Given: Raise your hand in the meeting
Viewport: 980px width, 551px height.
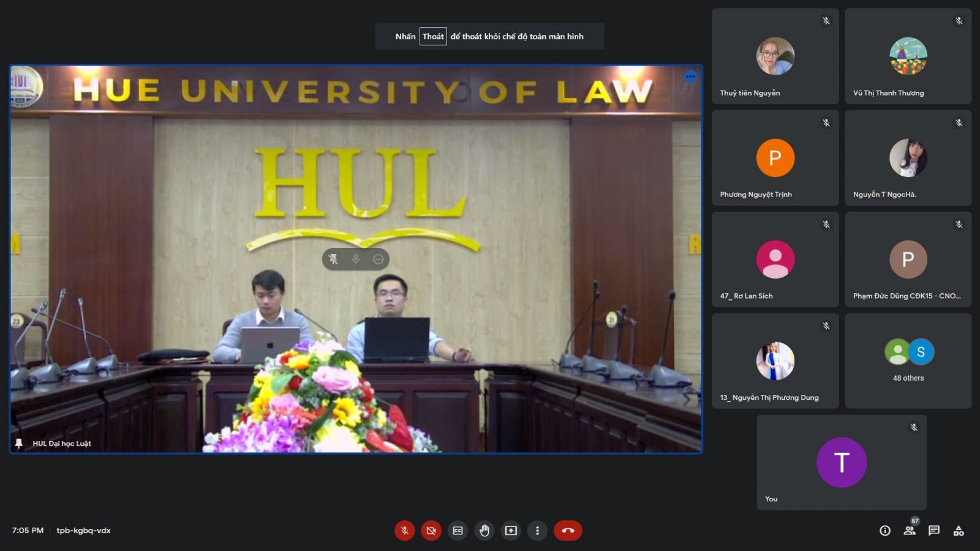Looking at the screenshot, I should (484, 531).
